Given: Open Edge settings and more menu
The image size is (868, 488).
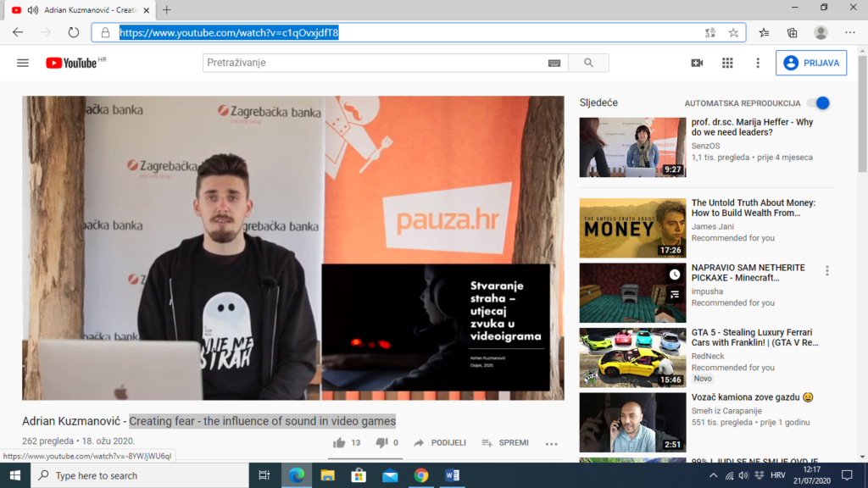Looking at the screenshot, I should coord(850,33).
